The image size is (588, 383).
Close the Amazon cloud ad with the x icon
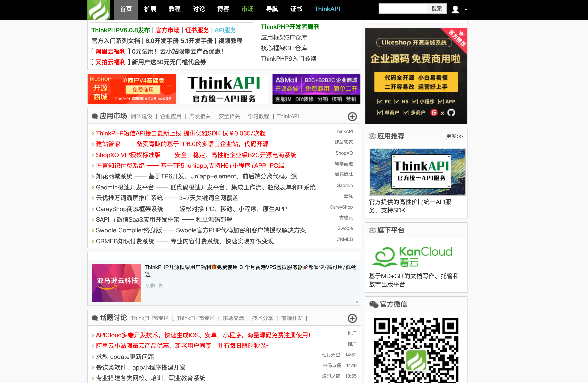[357, 302]
